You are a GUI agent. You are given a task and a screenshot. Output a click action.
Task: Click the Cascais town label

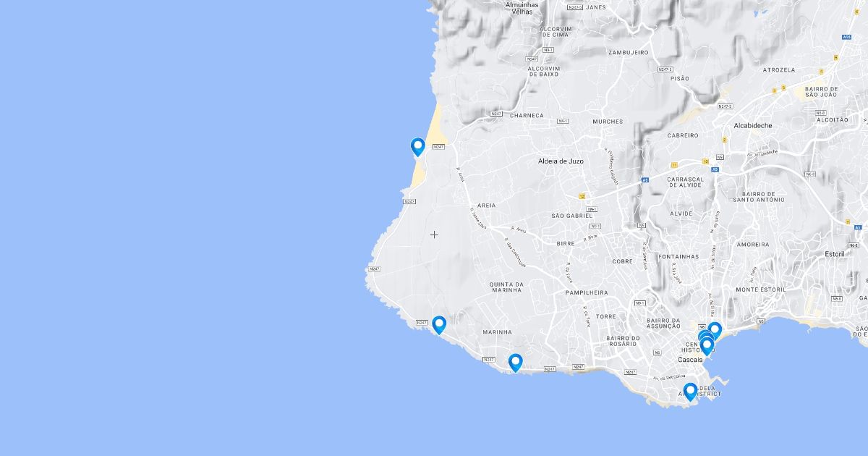click(x=692, y=360)
